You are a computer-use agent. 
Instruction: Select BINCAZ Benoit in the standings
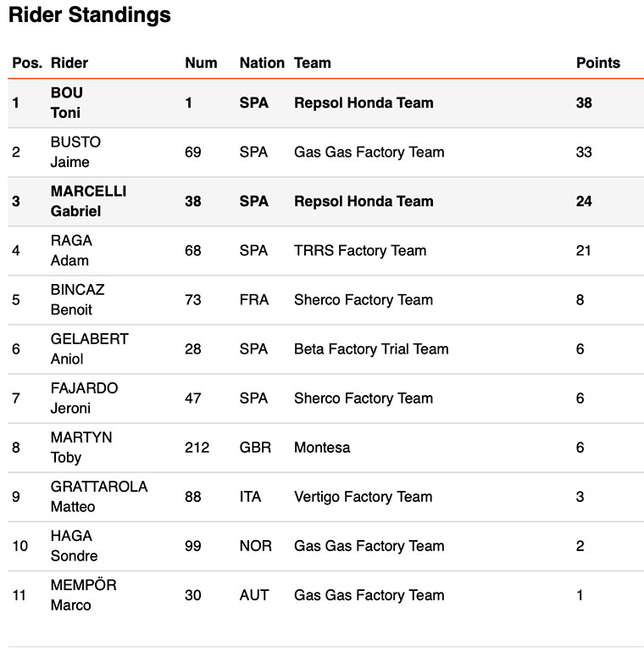pyautogui.click(x=77, y=299)
